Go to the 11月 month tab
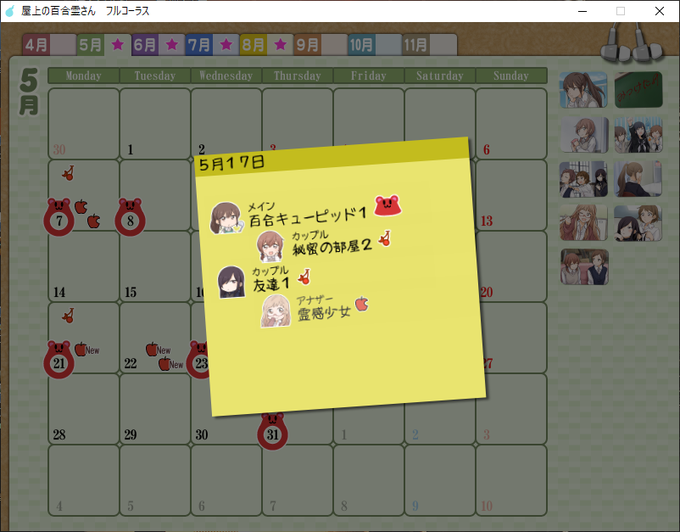 429,45
